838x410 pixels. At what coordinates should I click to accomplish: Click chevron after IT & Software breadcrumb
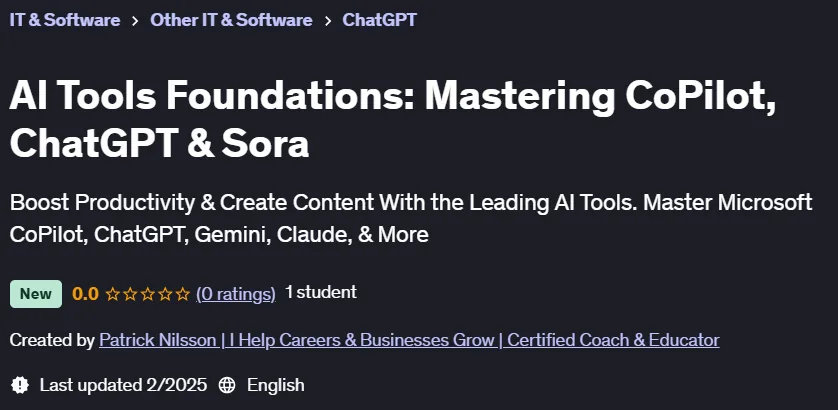click(135, 21)
